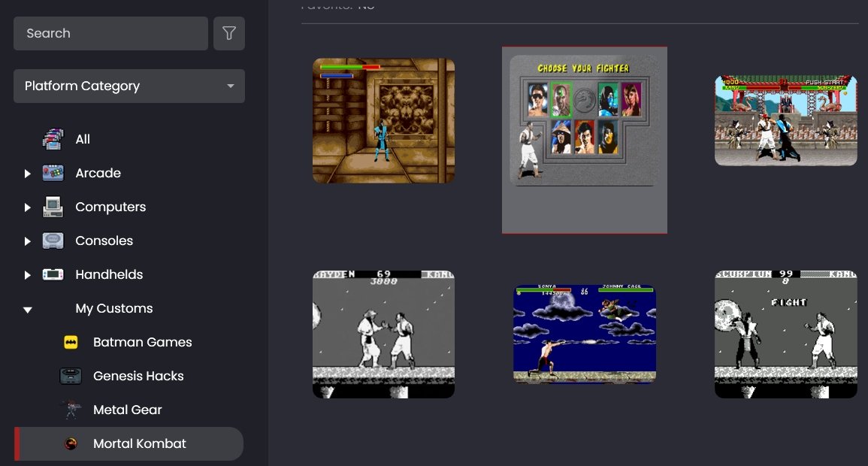Viewport: 868px width, 466px height.
Task: Click the Batman Games bat icon
Action: click(x=71, y=343)
